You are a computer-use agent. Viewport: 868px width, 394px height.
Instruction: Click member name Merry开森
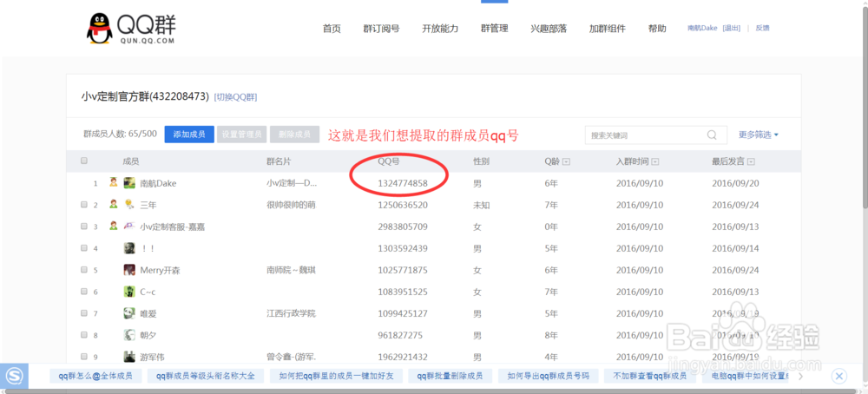coord(160,271)
